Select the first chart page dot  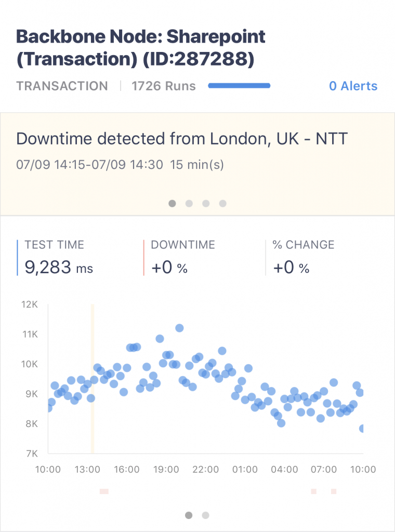[189, 515]
